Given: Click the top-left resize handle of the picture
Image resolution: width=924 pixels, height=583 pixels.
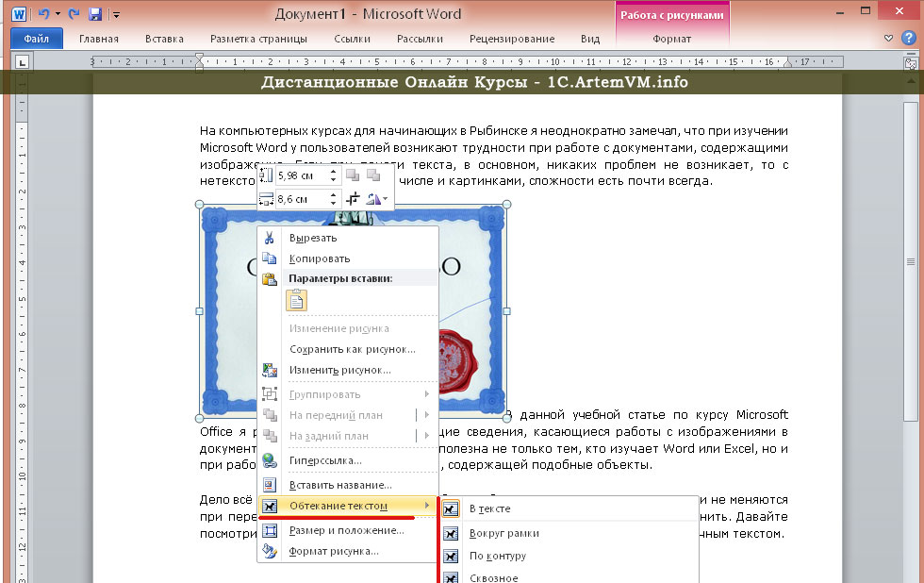Looking at the screenshot, I should [199, 205].
